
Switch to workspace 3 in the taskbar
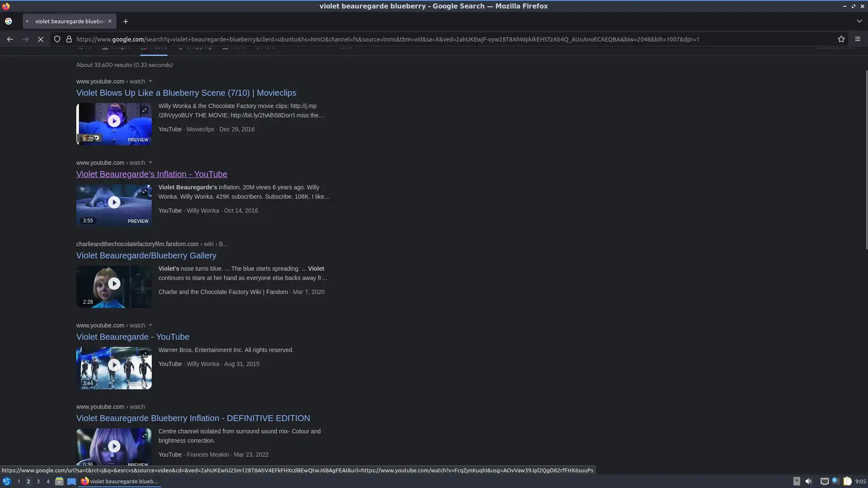[x=38, y=481]
